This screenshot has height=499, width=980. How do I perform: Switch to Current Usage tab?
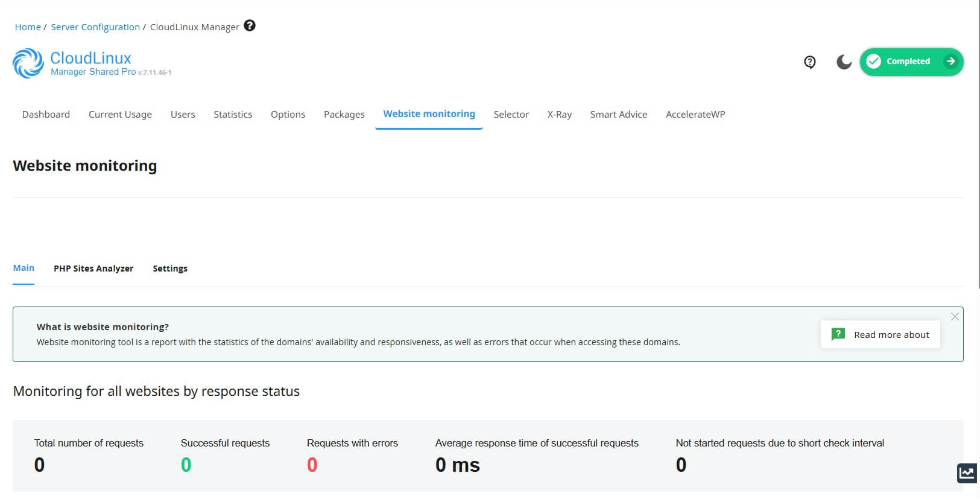point(120,114)
